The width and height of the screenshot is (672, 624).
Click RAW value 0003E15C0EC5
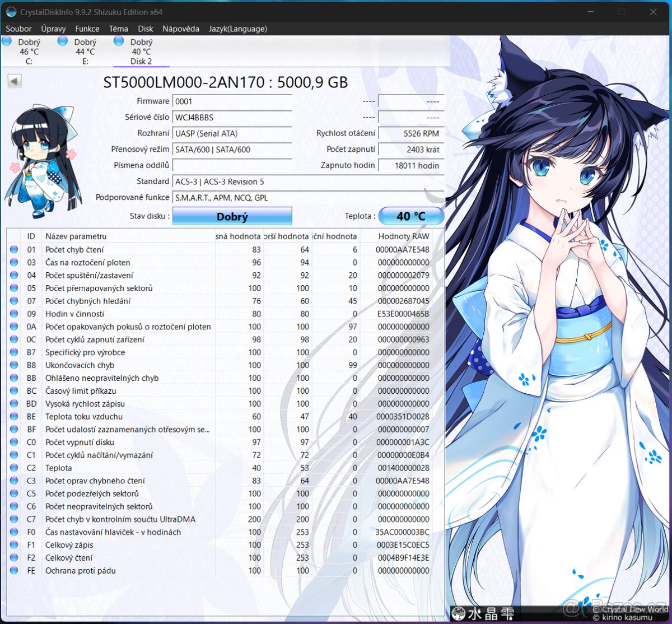coord(403,545)
